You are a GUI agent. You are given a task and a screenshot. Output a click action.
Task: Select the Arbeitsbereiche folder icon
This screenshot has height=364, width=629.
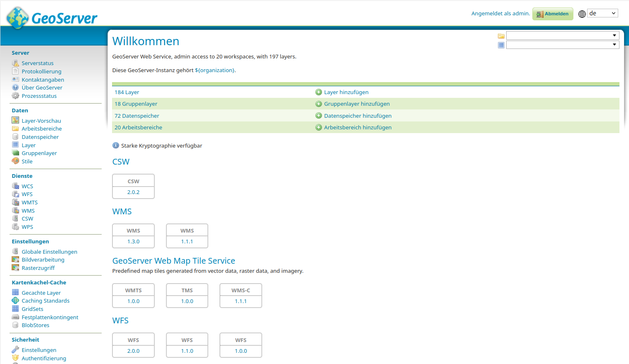coord(15,129)
